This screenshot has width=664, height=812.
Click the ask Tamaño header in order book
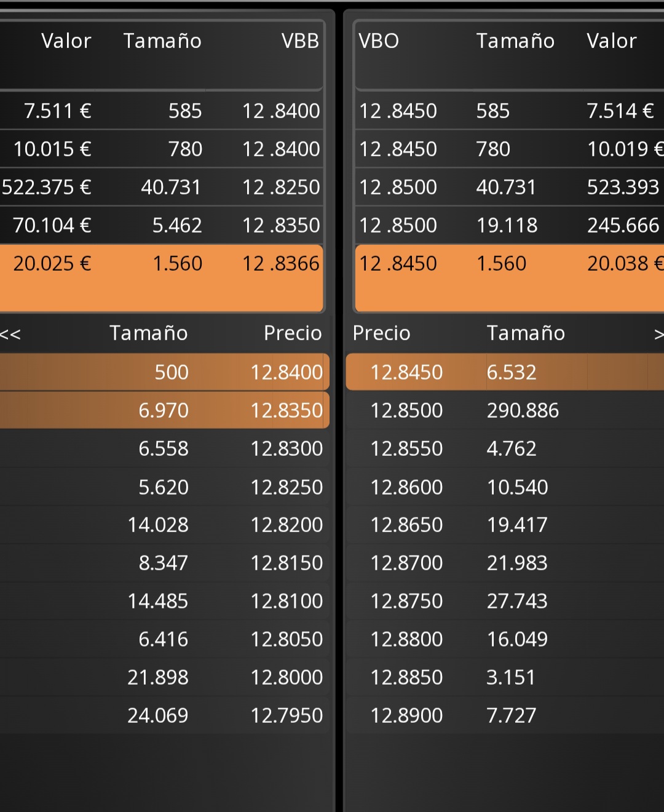coord(526,333)
